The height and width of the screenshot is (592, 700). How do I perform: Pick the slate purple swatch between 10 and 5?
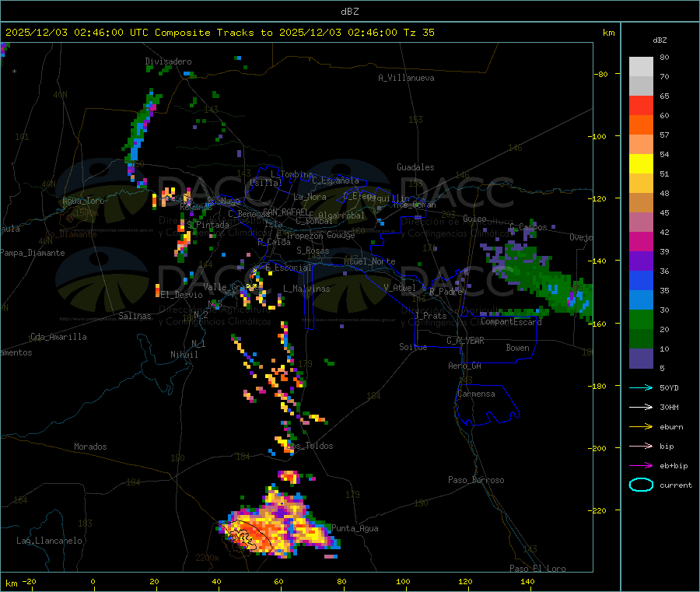[641, 359]
